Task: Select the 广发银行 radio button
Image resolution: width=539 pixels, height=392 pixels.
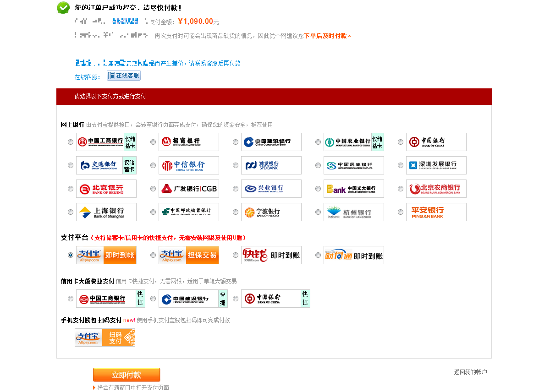Action: point(153,189)
